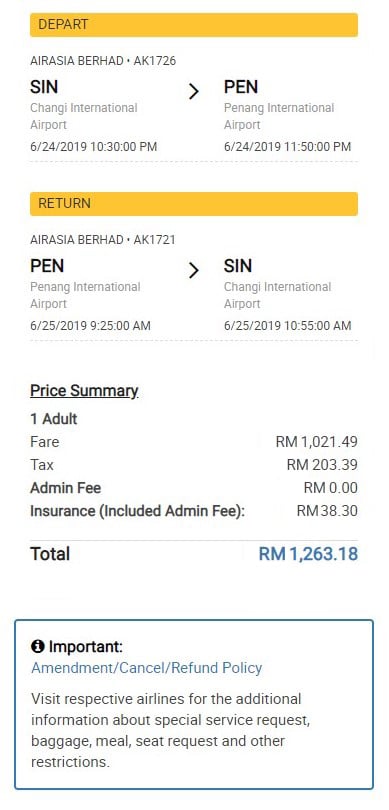
Task: Click the Price Summary heading
Action: (84, 391)
